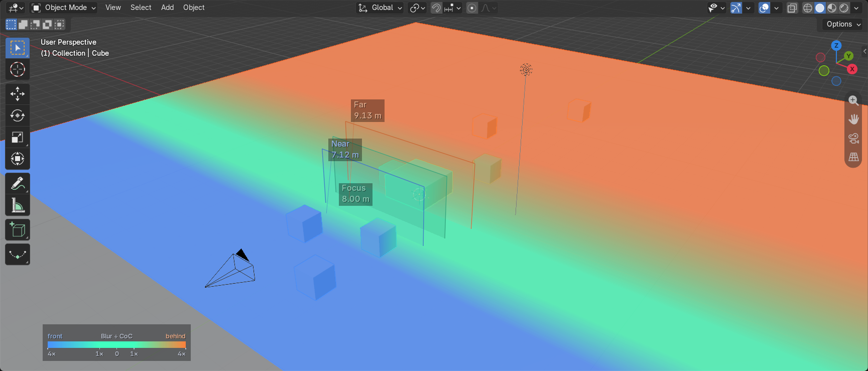Set selection mode to intersect

[59, 24]
